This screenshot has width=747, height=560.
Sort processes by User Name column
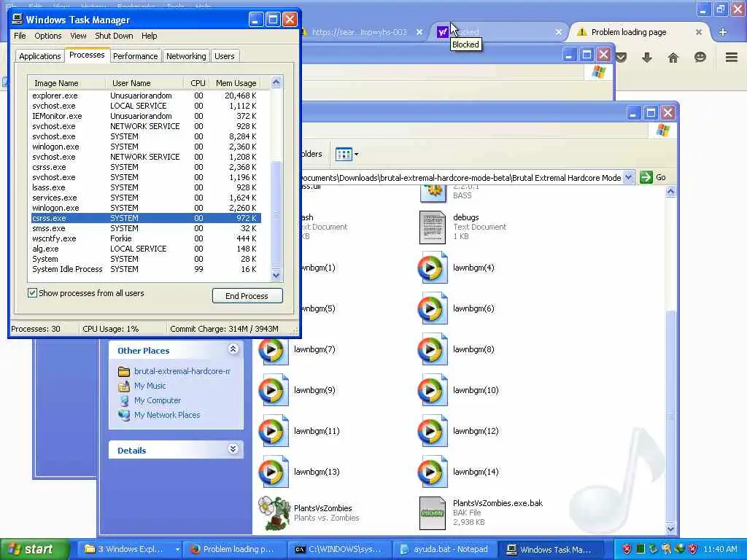(145, 83)
